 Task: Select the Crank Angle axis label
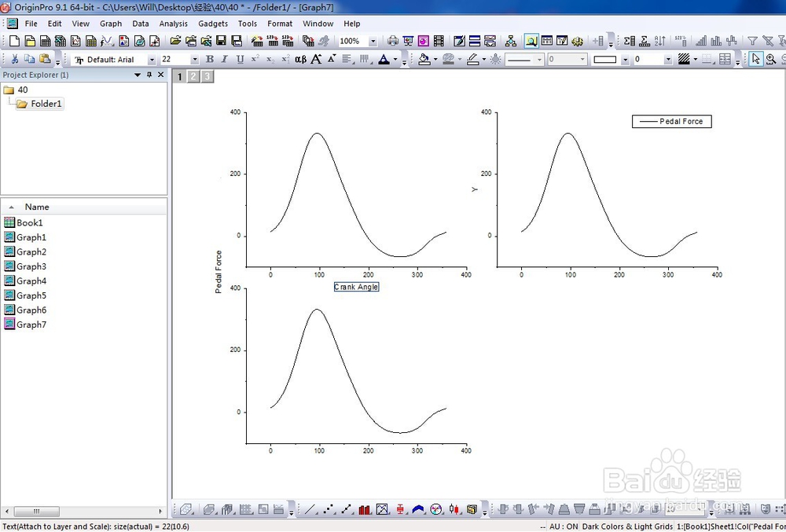click(x=356, y=287)
